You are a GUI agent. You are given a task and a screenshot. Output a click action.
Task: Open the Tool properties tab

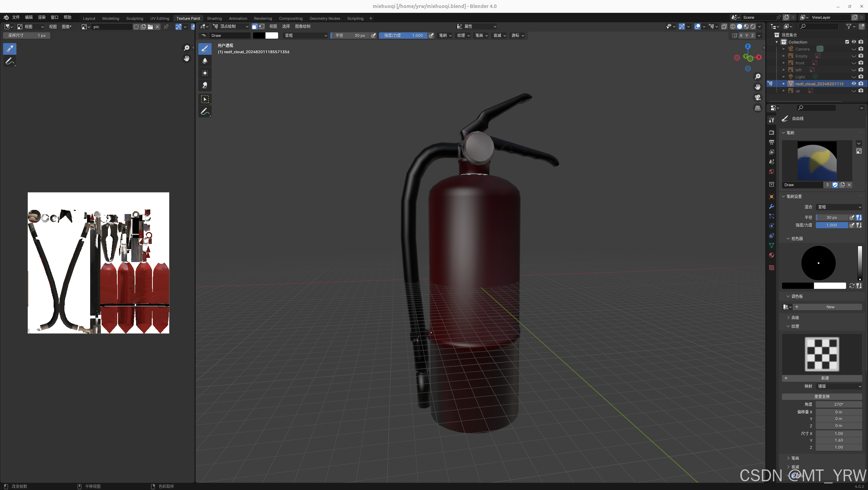click(772, 120)
